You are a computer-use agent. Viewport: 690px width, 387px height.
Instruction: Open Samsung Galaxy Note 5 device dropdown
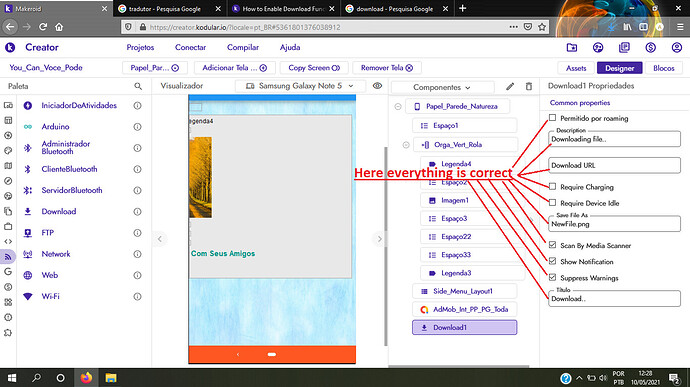pos(300,86)
